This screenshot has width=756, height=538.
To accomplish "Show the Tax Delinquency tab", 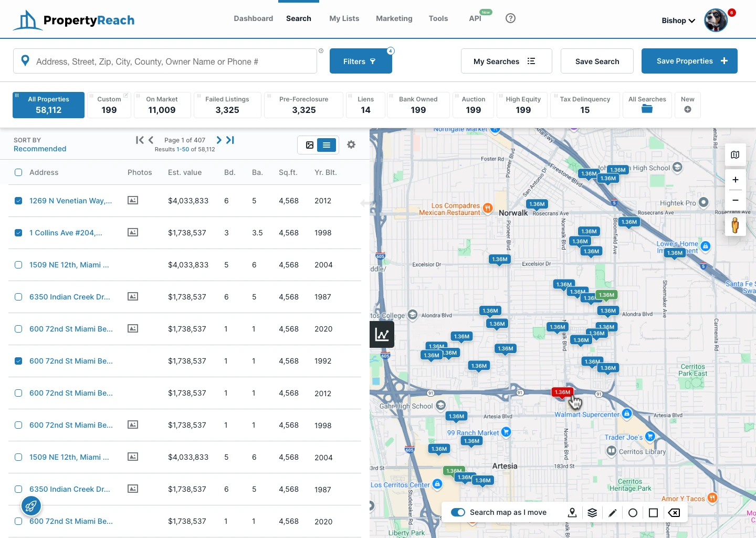I will click(x=585, y=105).
